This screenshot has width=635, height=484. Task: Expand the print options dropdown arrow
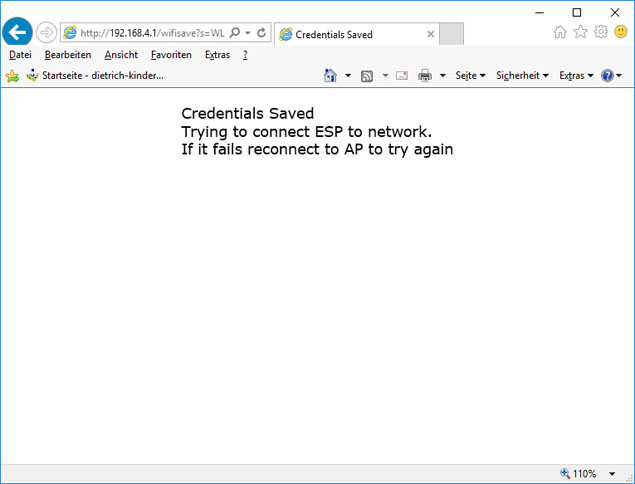[443, 75]
